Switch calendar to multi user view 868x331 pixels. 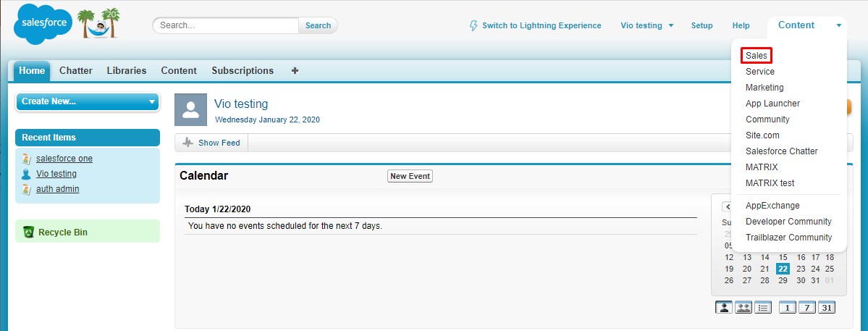743,308
